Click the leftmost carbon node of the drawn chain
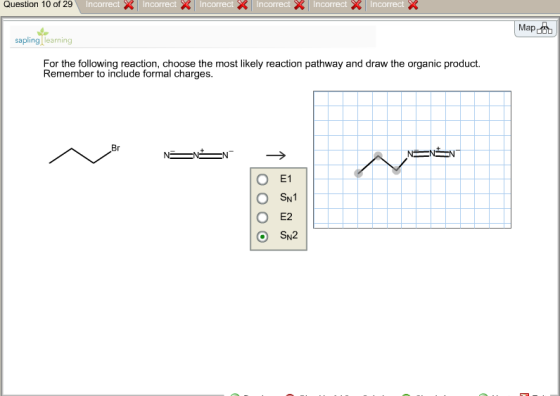 [x=358, y=174]
